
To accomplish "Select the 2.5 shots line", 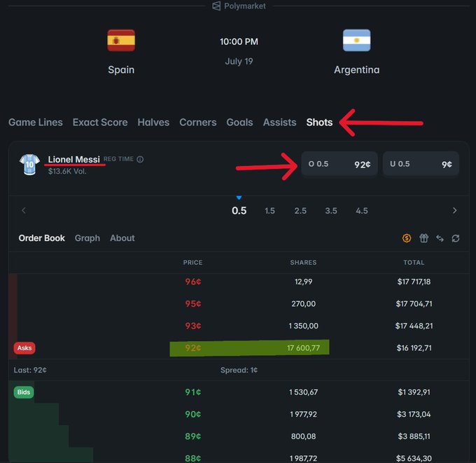I will tap(300, 211).
